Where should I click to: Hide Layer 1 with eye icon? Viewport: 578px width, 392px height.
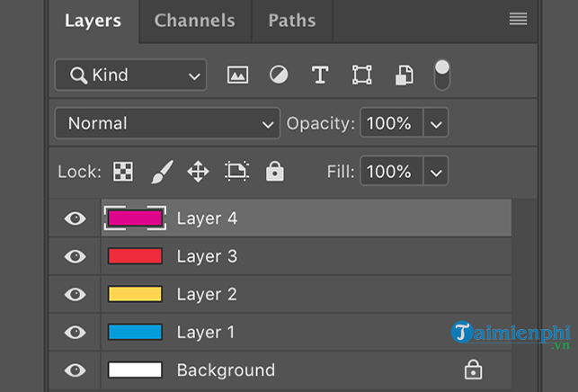[x=76, y=333]
